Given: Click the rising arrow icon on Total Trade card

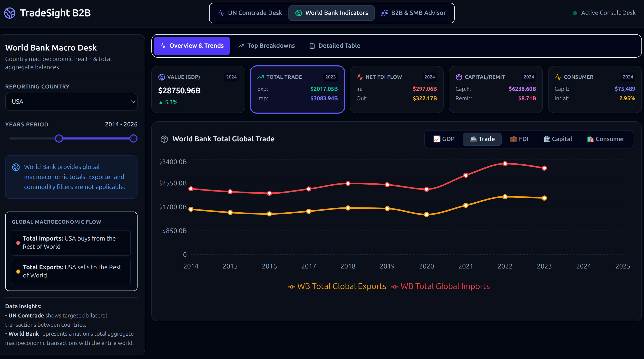Looking at the screenshot, I should point(261,77).
